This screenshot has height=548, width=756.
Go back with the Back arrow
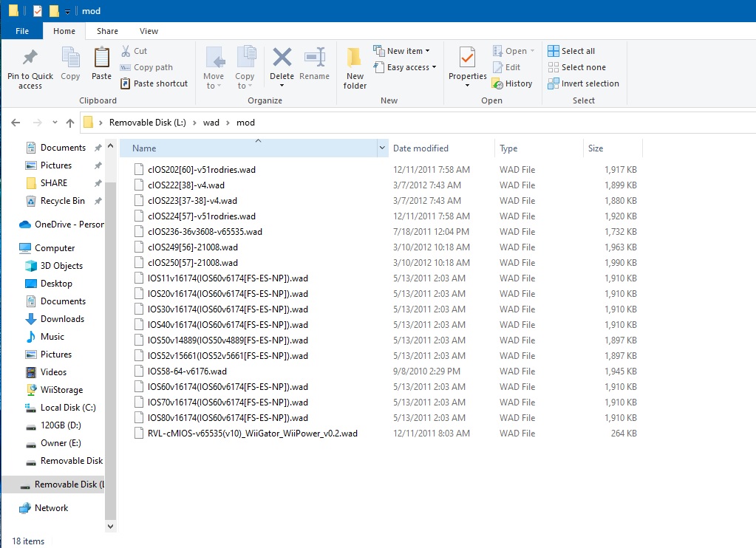pyautogui.click(x=16, y=123)
